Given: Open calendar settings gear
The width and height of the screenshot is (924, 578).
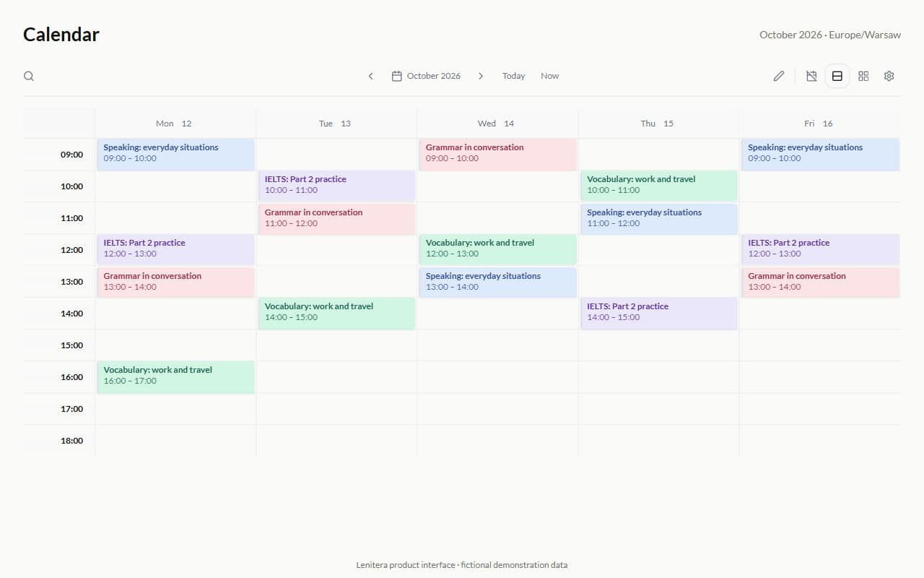Looking at the screenshot, I should [x=889, y=76].
